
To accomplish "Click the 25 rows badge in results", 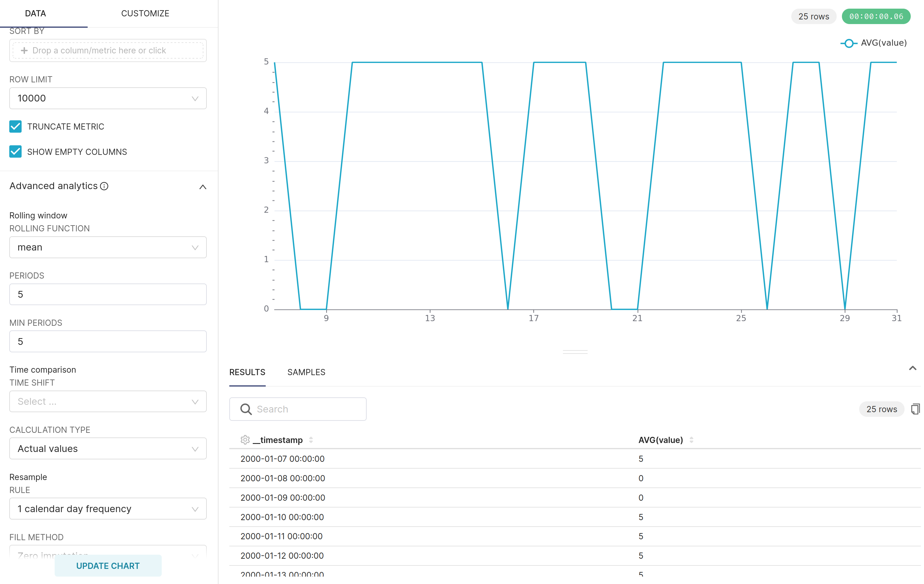I will pos(882,409).
